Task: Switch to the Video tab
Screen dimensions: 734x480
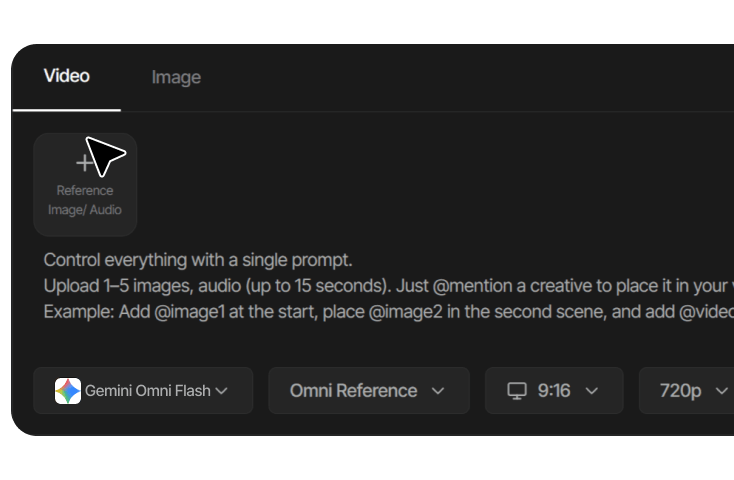Action: click(66, 76)
